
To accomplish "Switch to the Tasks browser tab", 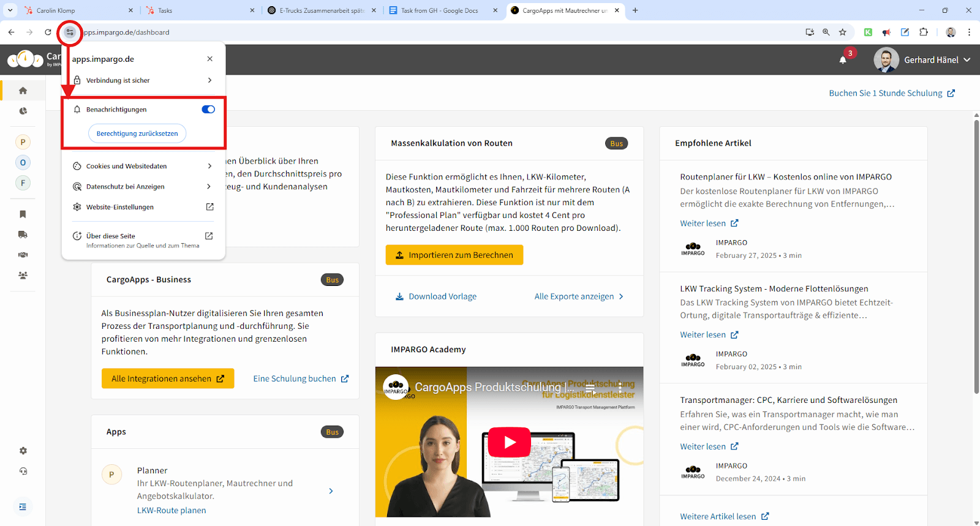I will click(x=200, y=10).
